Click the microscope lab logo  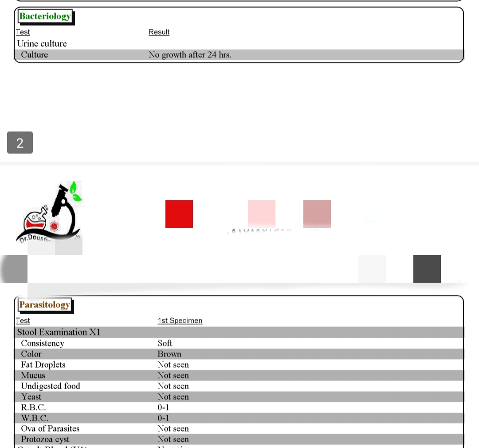50,213
